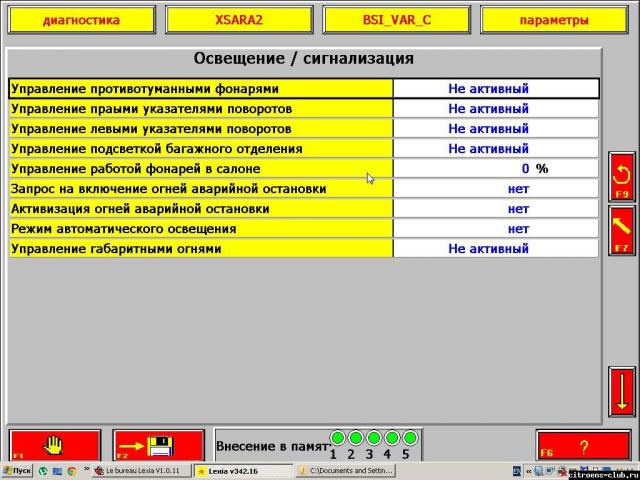Screen dimensions: 640x480
Task: Click the Внесение в память label
Action: pyautogui.click(x=272, y=446)
